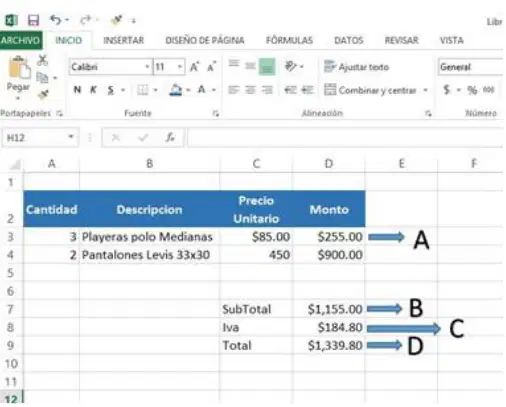Increase font size with large A icon
Image resolution: width=506 pixels, height=407 pixels.
click(x=194, y=67)
